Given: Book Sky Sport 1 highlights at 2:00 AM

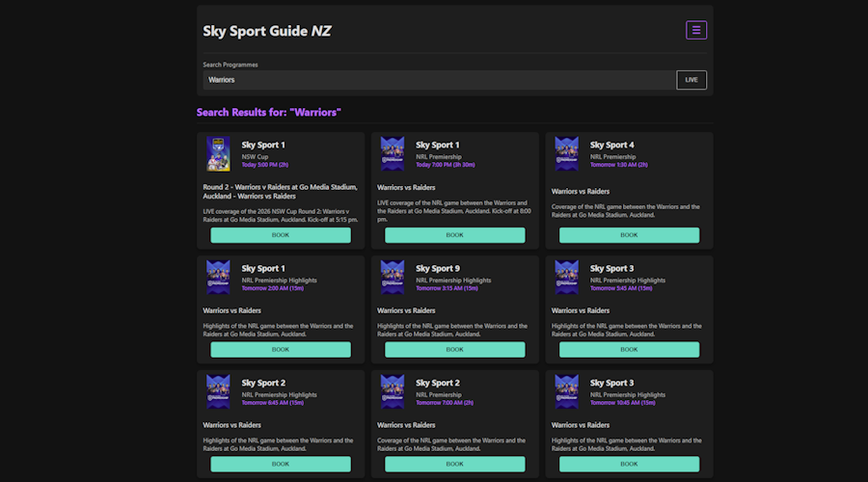Looking at the screenshot, I should coord(281,350).
